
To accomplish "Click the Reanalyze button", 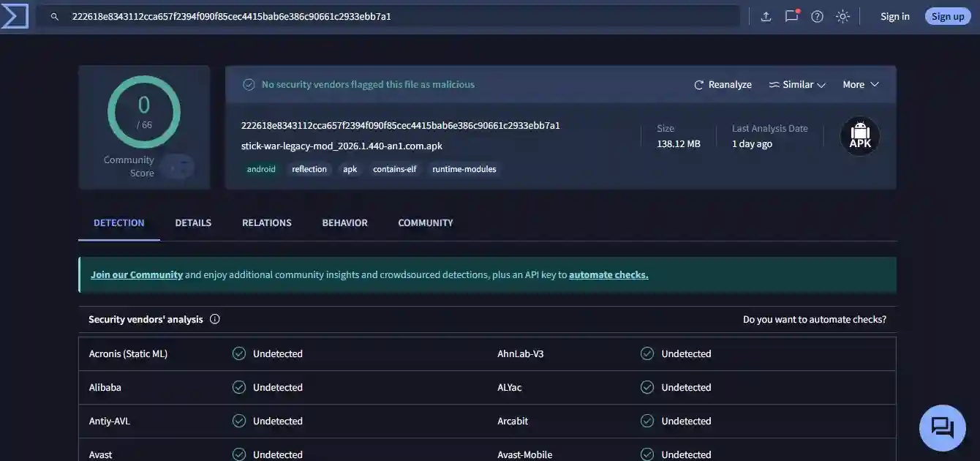I will click(723, 85).
